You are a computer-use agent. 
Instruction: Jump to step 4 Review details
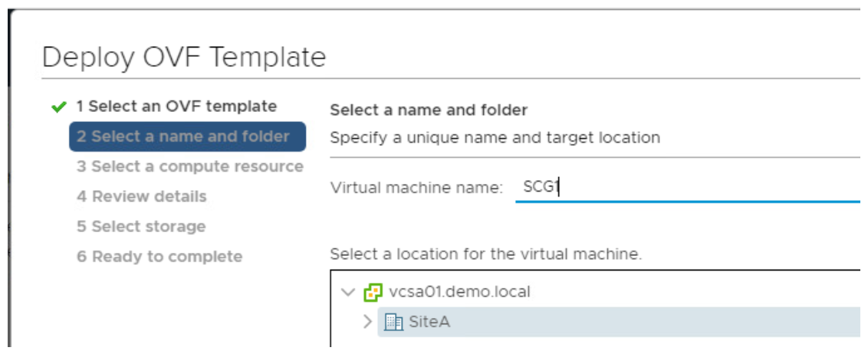[x=141, y=196]
